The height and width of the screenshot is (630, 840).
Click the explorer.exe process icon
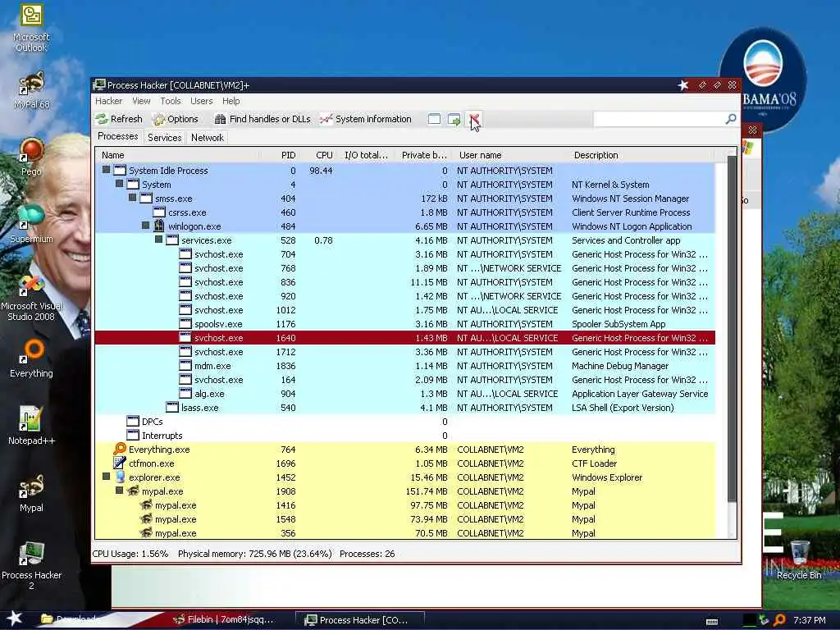(120, 477)
